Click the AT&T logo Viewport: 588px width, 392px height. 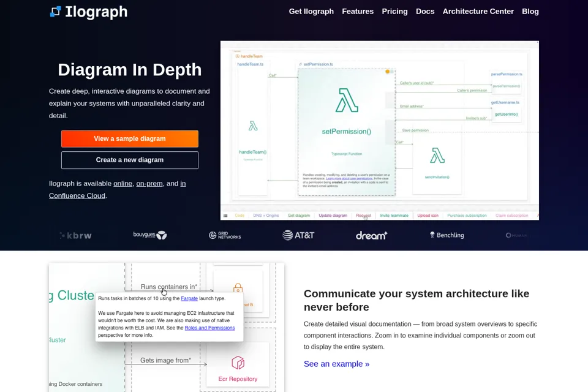[298, 235]
